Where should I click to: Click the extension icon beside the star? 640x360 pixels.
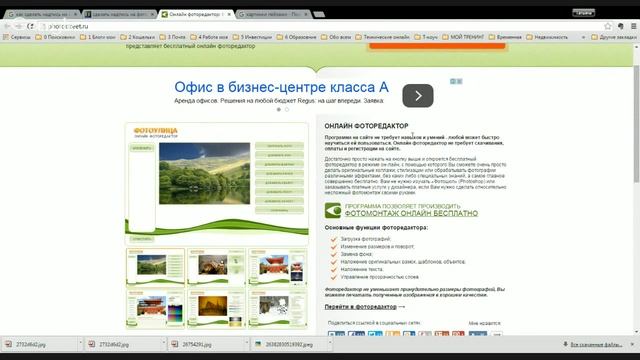pos(621,26)
